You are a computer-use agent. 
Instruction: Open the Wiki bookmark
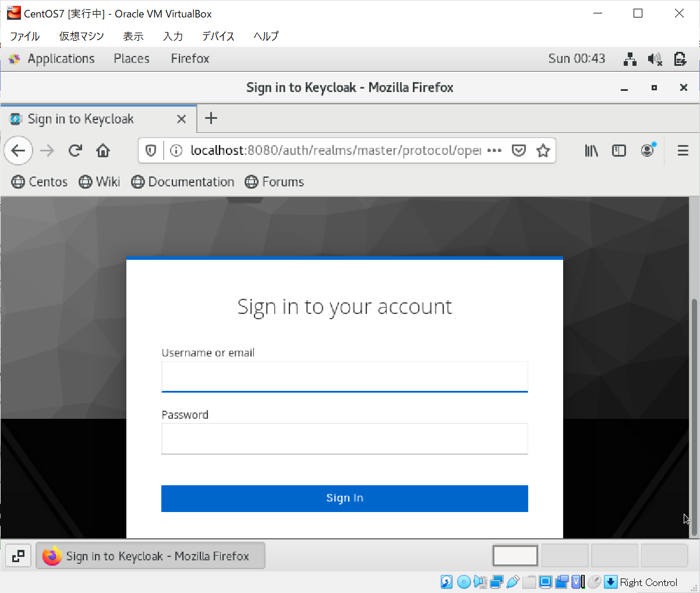pos(100,182)
